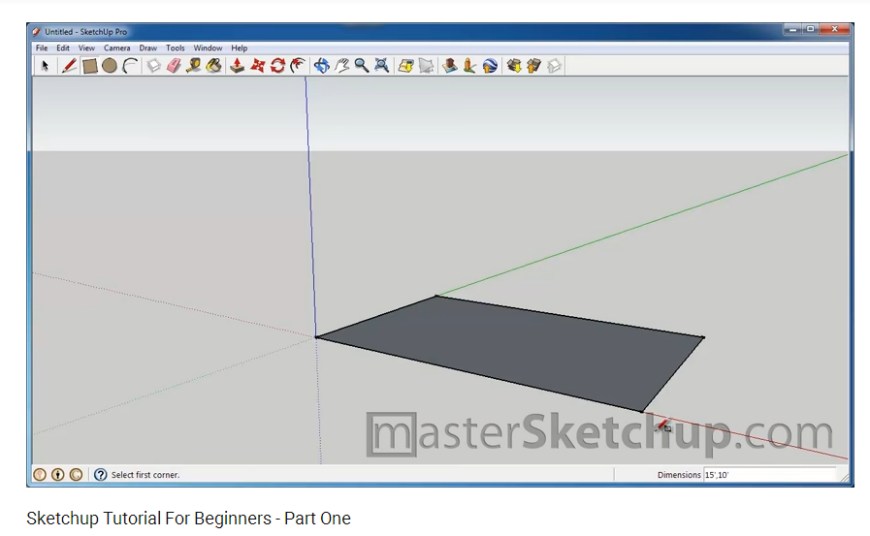Click the Make Component icon
The width and height of the screenshot is (870, 536).
[x=154, y=66]
